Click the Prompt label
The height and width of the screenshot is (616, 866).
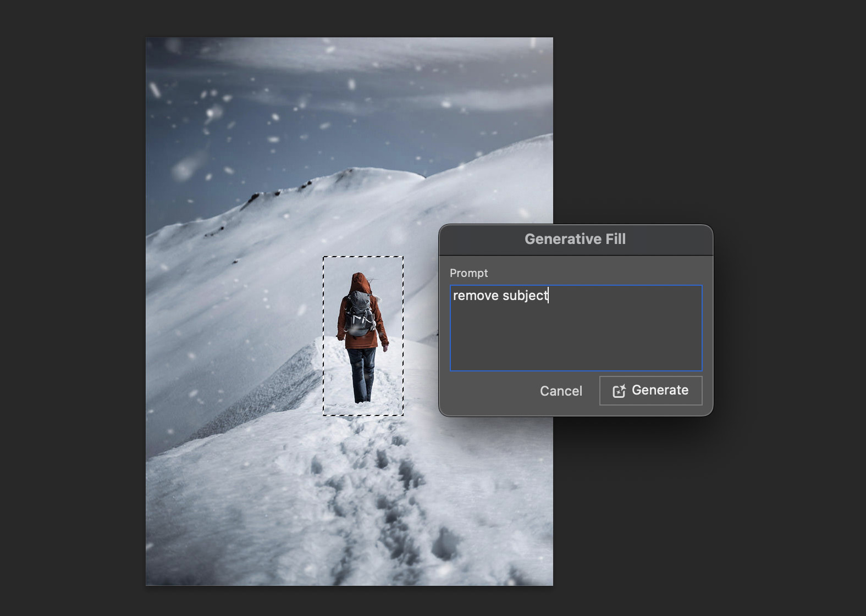468,273
